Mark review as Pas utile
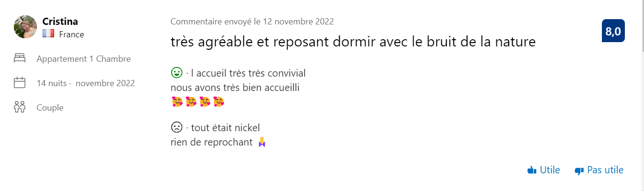This screenshot has width=644, height=191. tap(599, 170)
